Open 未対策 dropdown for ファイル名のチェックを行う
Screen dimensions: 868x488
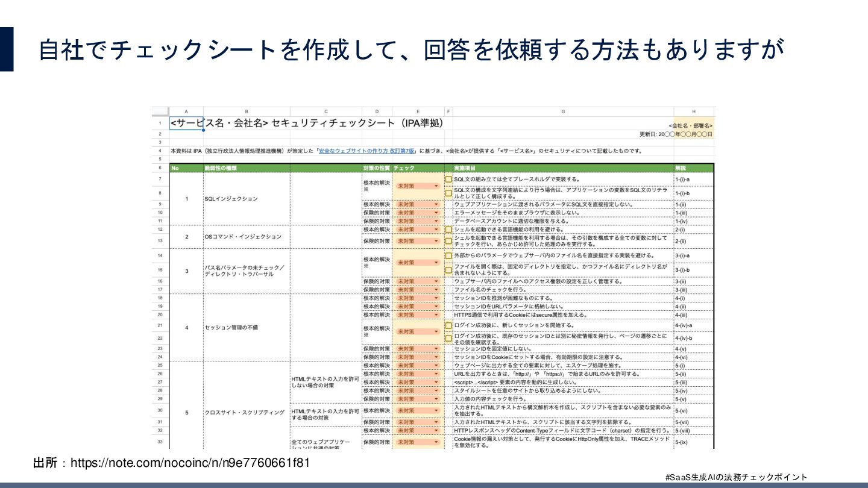418,290
